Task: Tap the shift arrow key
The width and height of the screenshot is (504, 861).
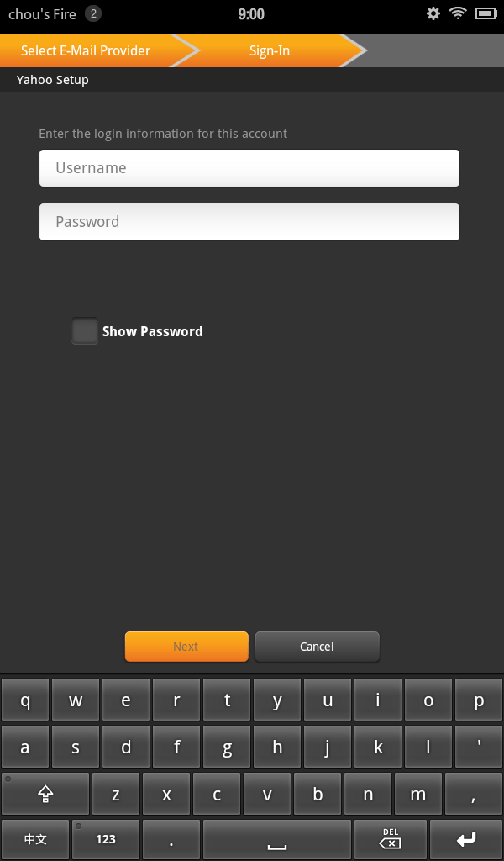Action: [45, 794]
